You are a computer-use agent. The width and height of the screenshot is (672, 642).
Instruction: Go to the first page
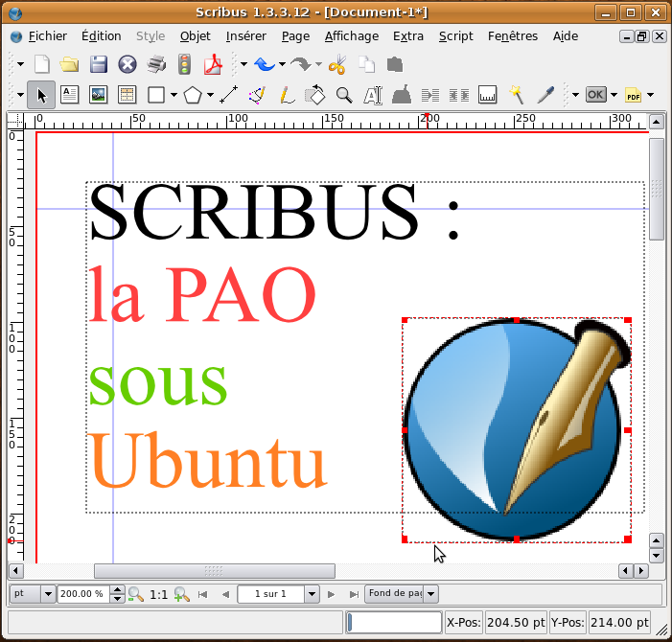pyautogui.click(x=202, y=594)
